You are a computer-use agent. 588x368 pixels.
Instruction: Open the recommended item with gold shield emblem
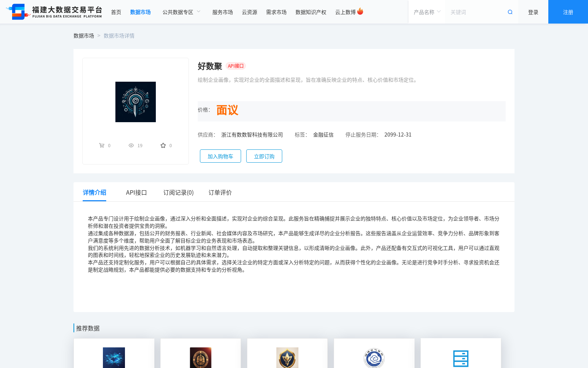287,358
